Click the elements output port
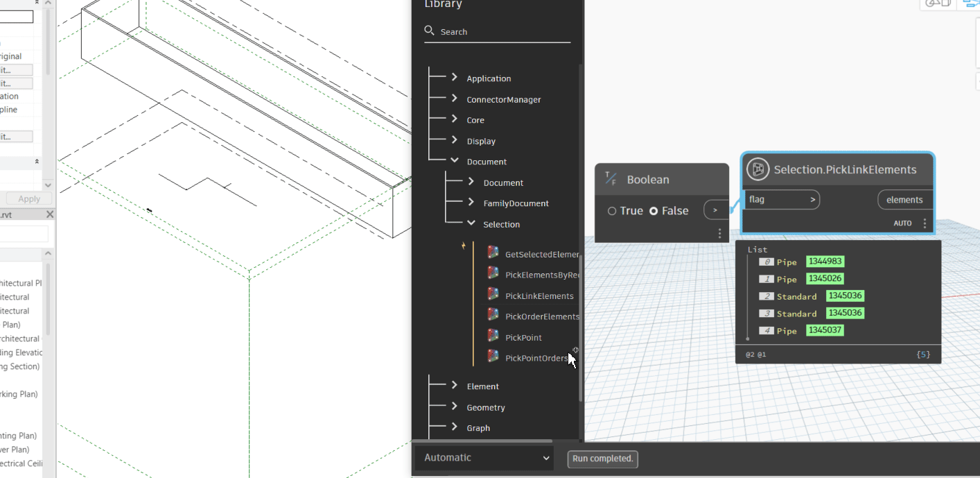The width and height of the screenshot is (980, 478). tap(904, 200)
